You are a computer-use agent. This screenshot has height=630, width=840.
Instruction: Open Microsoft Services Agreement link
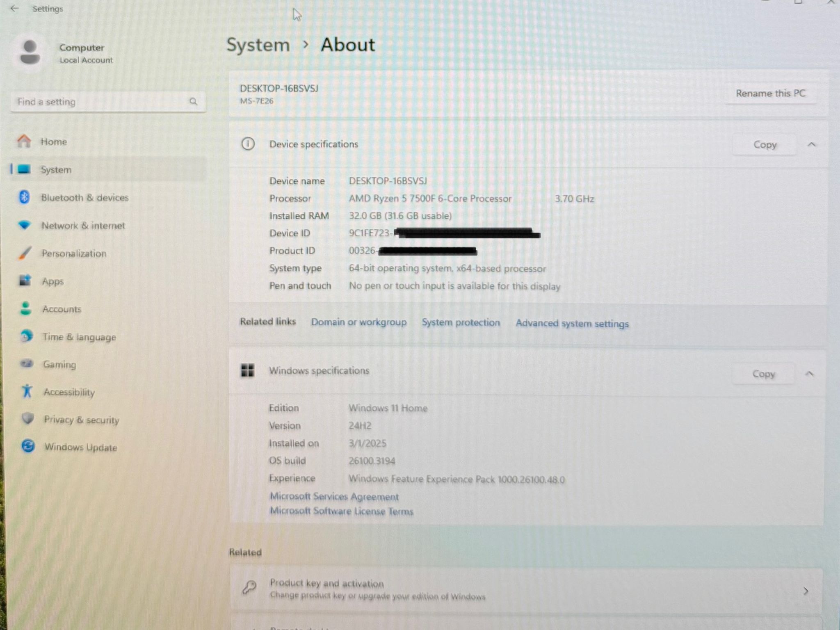click(334, 497)
